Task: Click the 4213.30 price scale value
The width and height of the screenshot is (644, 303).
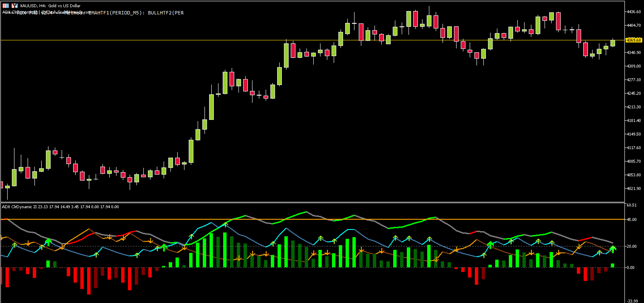Action: 633,107
